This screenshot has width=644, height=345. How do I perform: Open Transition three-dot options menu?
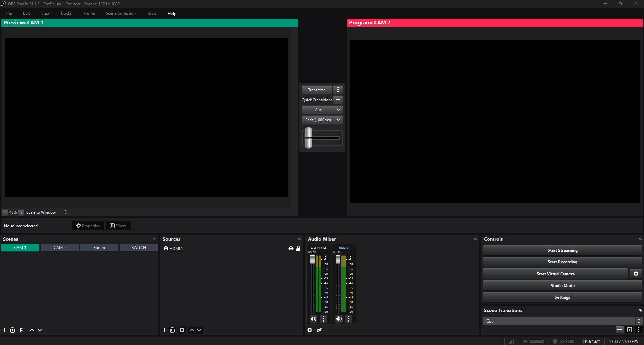point(338,90)
